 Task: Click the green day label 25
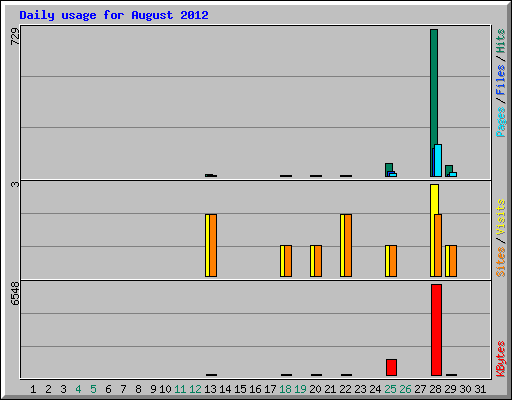point(390,389)
